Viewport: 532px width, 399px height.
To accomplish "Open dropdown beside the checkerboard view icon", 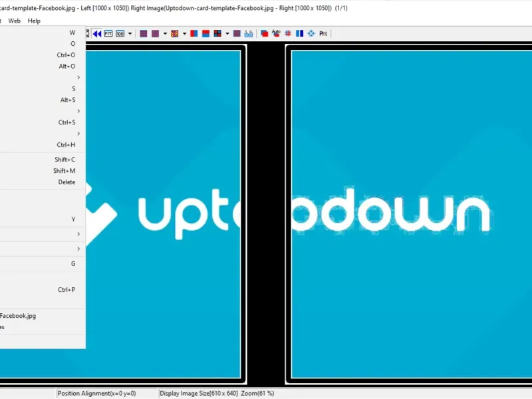I will pyautogui.click(x=227, y=34).
